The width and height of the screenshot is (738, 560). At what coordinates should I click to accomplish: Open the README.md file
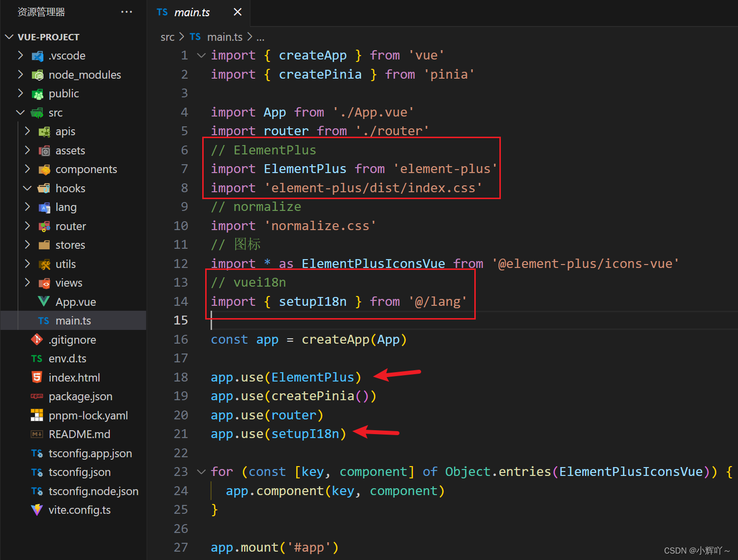tap(80, 434)
